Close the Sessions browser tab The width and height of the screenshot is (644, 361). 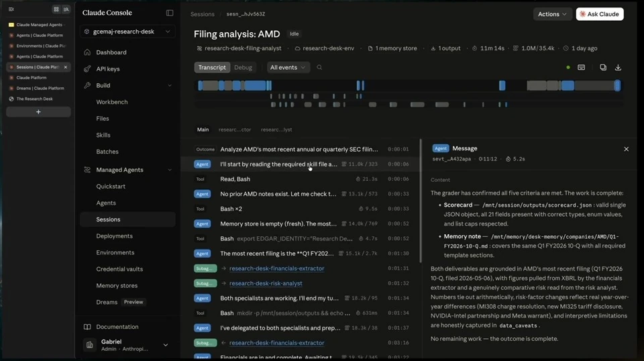tap(65, 67)
